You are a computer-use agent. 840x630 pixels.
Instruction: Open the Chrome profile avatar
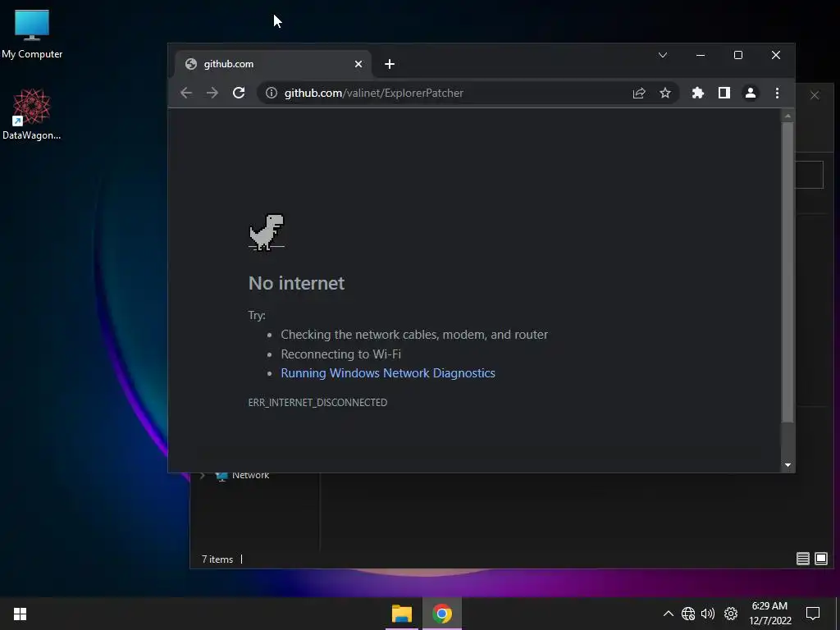751,93
